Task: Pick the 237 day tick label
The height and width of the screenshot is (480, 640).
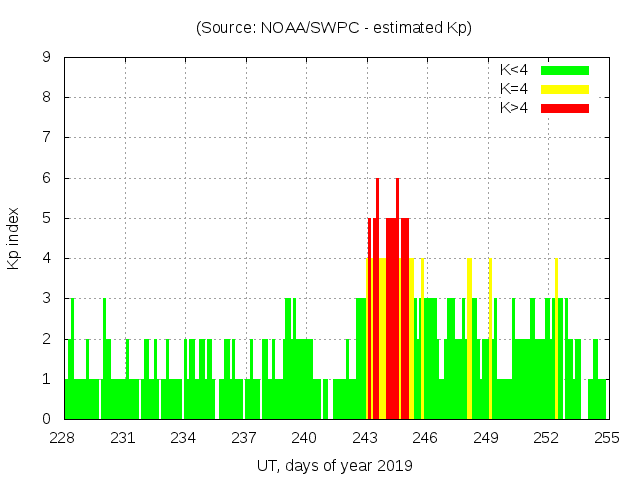Action: click(245, 438)
